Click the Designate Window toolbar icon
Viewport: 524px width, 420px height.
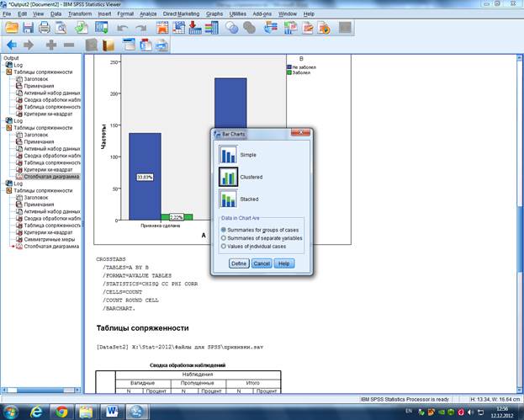345,28
